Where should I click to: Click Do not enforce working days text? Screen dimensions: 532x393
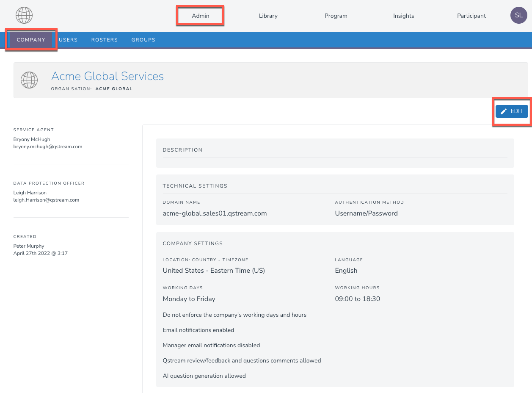tap(234, 315)
